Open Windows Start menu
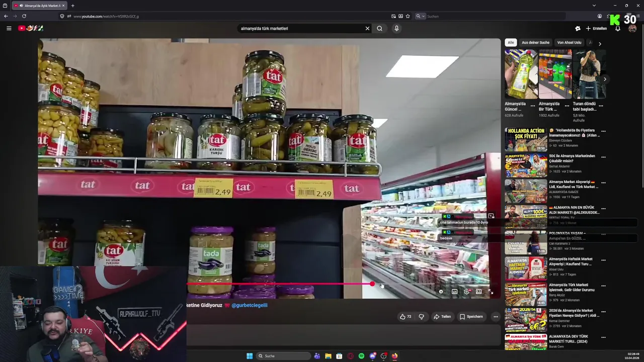The image size is (644, 362). (250, 356)
